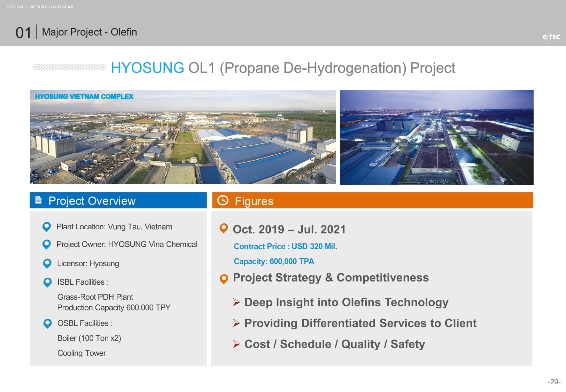The width and height of the screenshot is (566, 392).
Task: Click 'Oct. 2019 – Jul. 2021' date range
Action: coord(289,229)
